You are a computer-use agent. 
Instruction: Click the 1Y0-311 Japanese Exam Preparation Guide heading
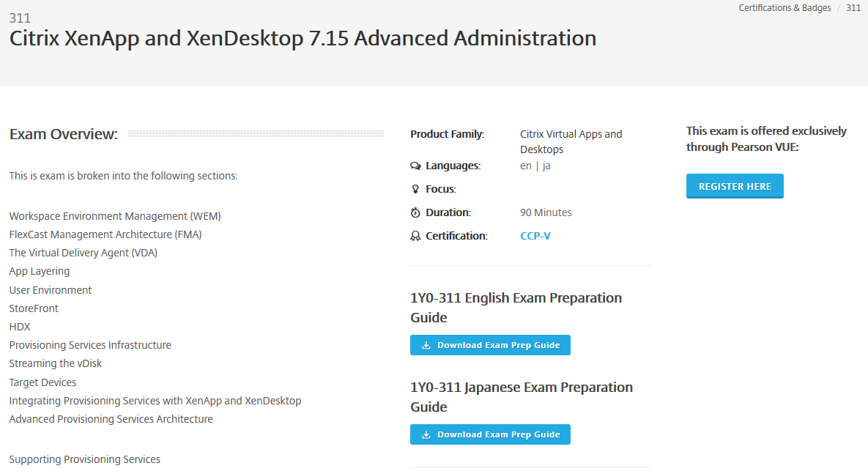[522, 397]
